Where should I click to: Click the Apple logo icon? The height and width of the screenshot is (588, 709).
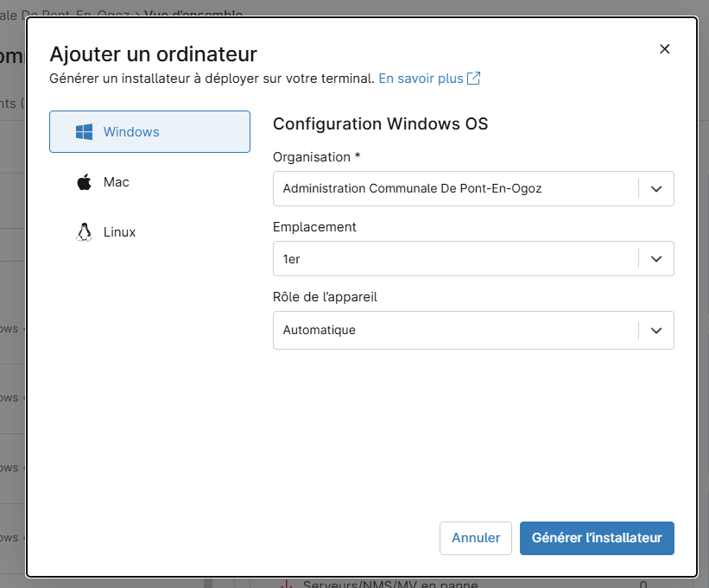pos(84,182)
